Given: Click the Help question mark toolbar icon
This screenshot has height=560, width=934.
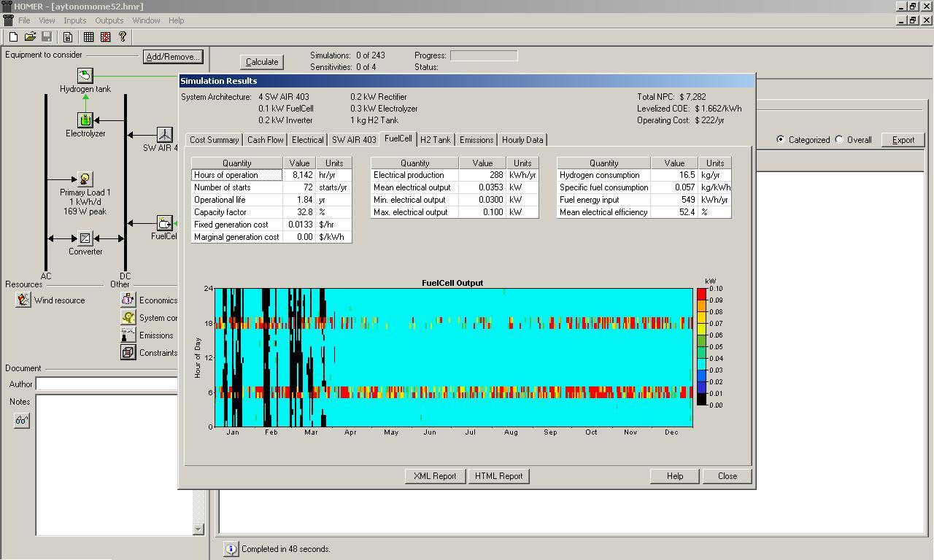Looking at the screenshot, I should [x=123, y=36].
